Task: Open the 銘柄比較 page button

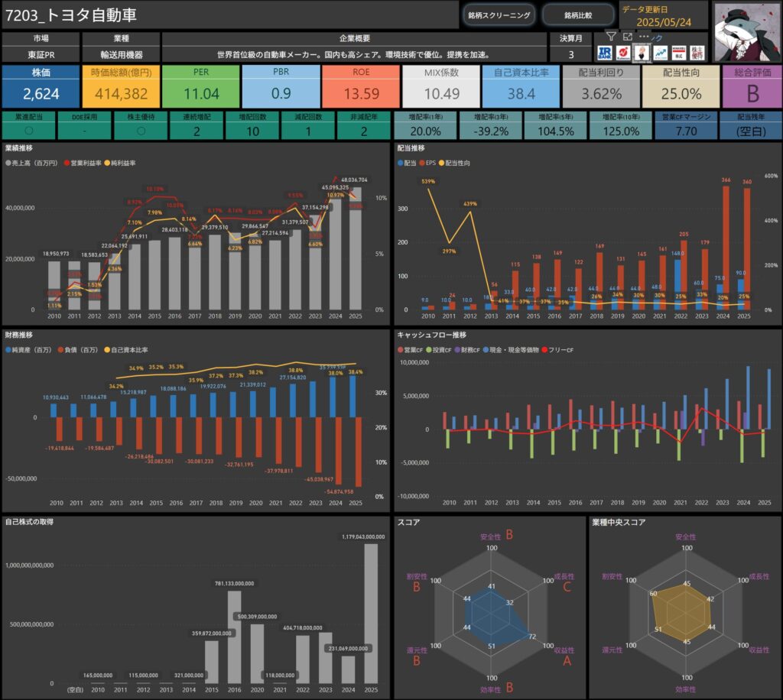Action: [x=578, y=15]
